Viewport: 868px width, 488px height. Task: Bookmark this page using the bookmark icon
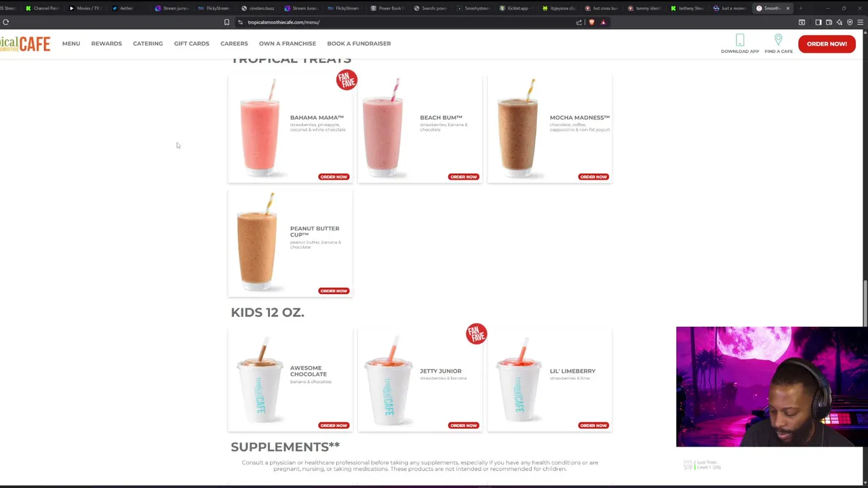(226, 22)
